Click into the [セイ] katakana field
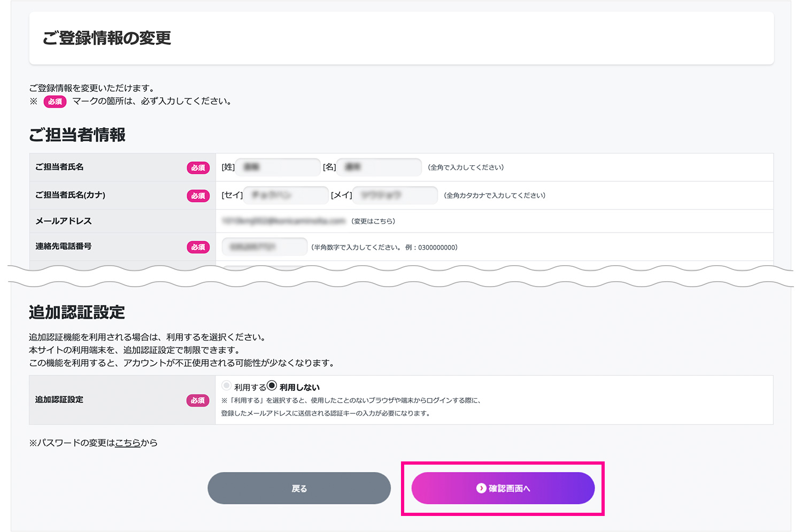Screen dimensions: 802x532 (286, 195)
